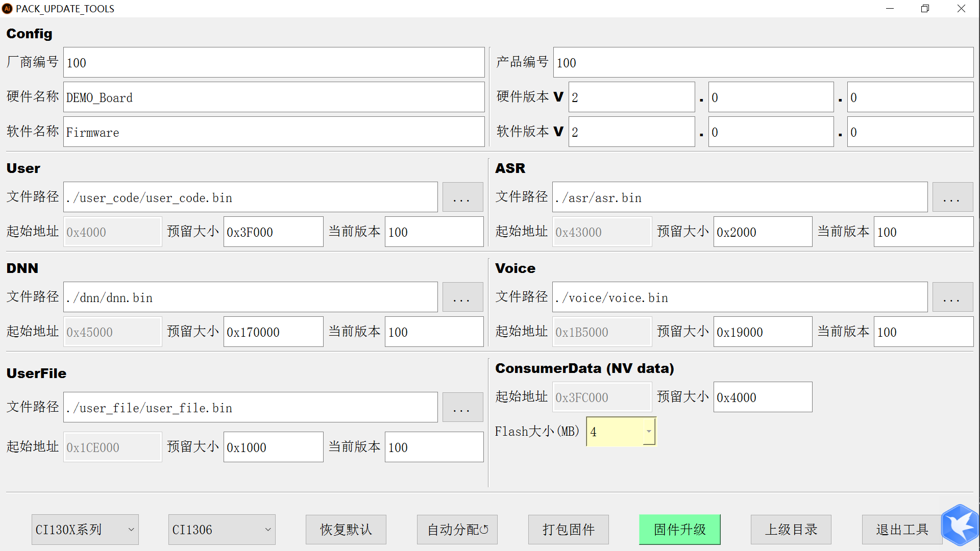Click the 恢复默认 restore default button
The image size is (980, 551).
pyautogui.click(x=346, y=530)
